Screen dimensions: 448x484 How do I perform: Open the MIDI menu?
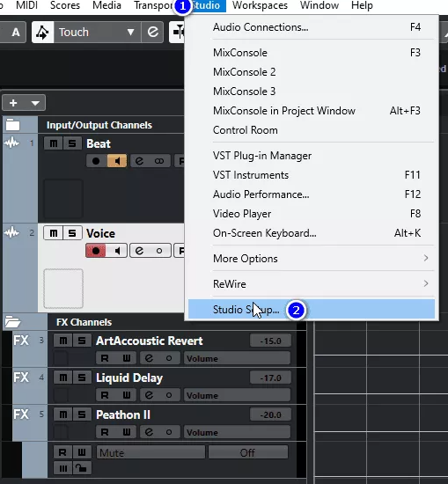click(27, 5)
